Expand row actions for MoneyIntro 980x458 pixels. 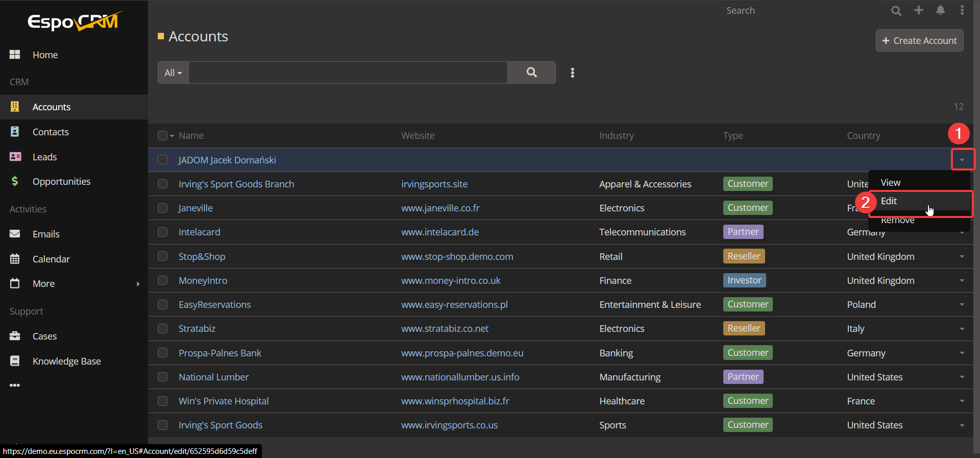click(x=962, y=280)
